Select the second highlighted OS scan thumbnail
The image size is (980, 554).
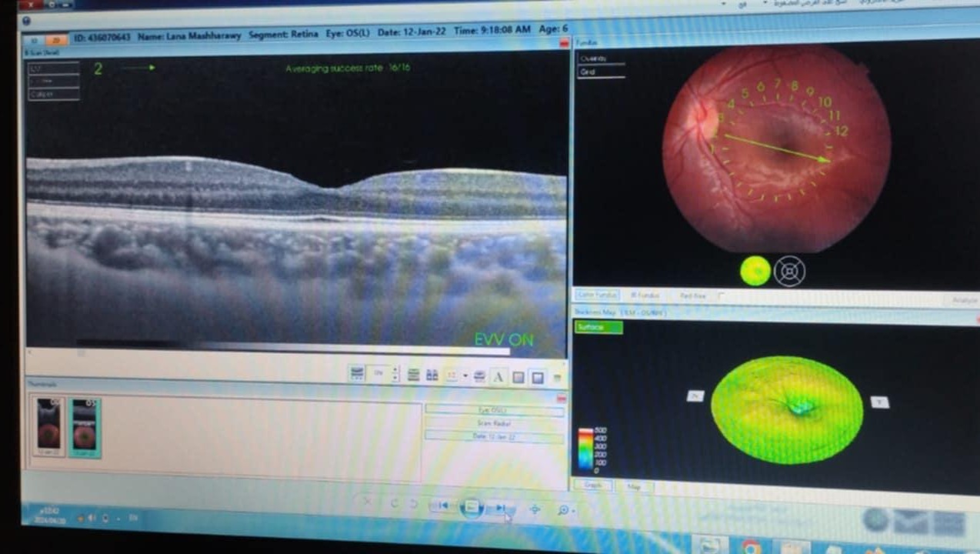(84, 428)
